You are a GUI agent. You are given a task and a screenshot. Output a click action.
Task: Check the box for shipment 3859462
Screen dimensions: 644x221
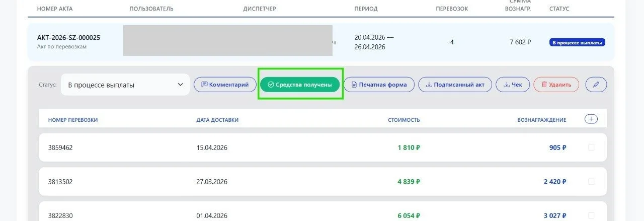pyautogui.click(x=591, y=148)
